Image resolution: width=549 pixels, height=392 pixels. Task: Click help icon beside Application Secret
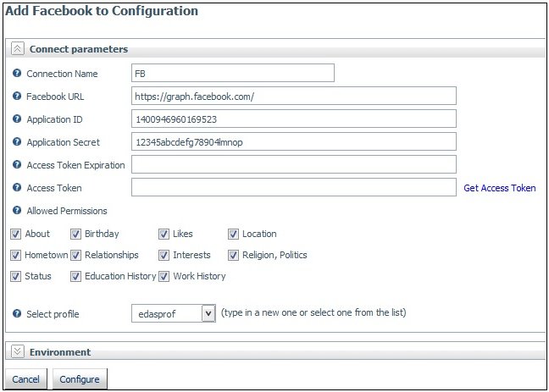(17, 141)
